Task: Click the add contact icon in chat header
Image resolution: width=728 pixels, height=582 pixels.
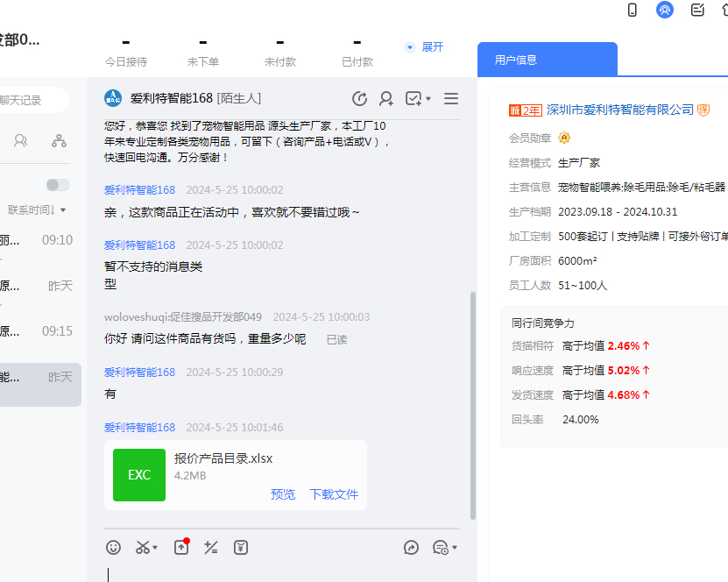Action: 385,99
